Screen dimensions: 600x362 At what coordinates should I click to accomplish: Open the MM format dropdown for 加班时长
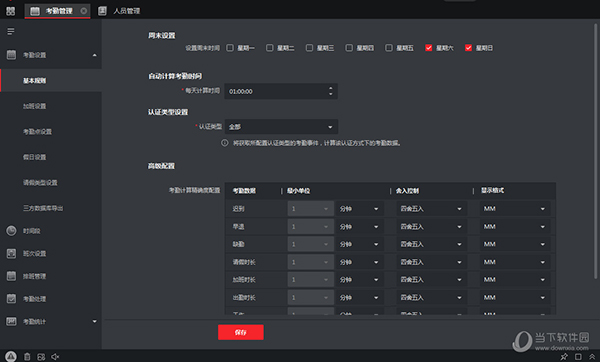tap(515, 280)
